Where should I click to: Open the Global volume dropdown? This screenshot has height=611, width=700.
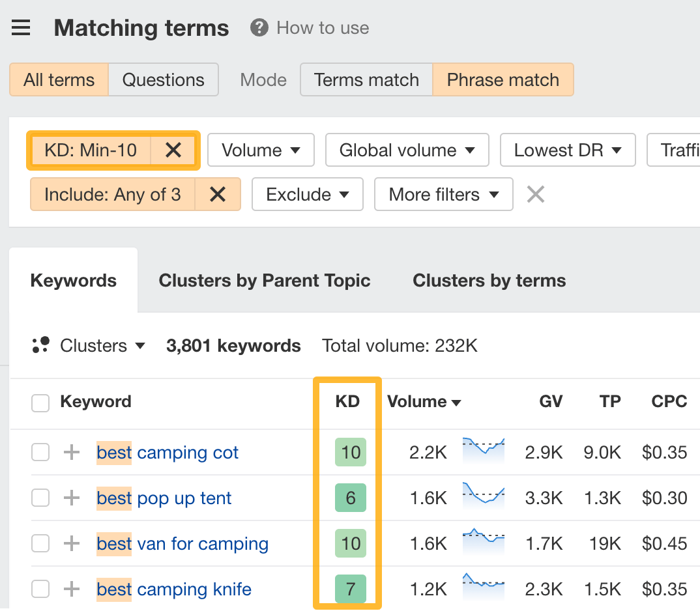tap(407, 150)
